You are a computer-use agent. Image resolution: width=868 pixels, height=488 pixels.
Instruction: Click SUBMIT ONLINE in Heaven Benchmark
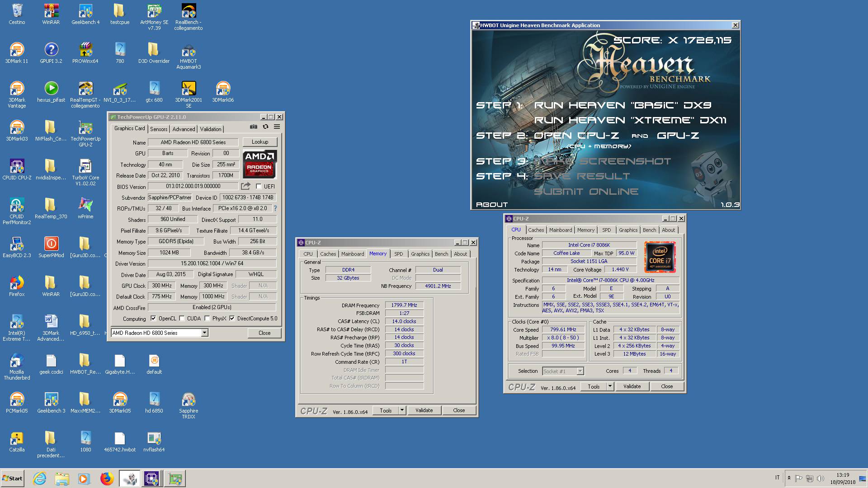(x=586, y=192)
